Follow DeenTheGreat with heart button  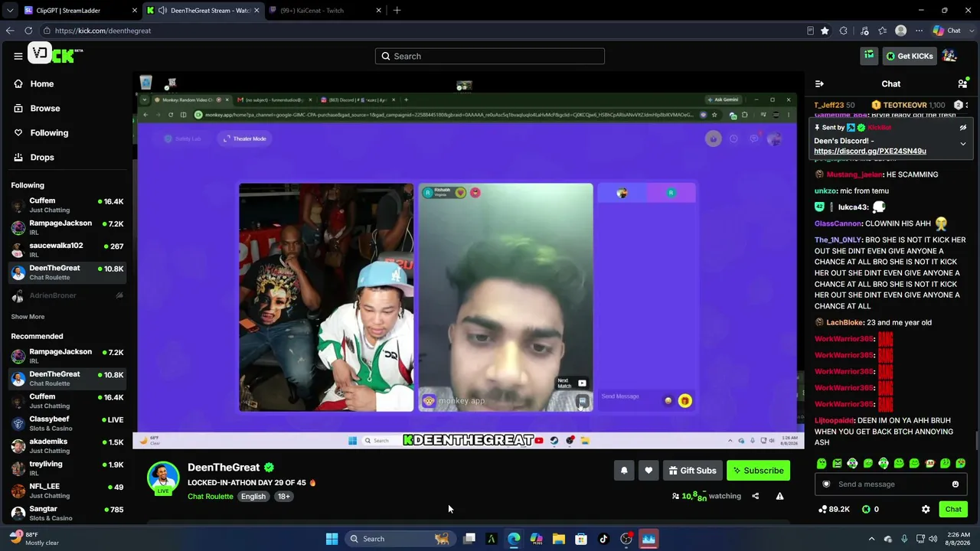point(648,471)
